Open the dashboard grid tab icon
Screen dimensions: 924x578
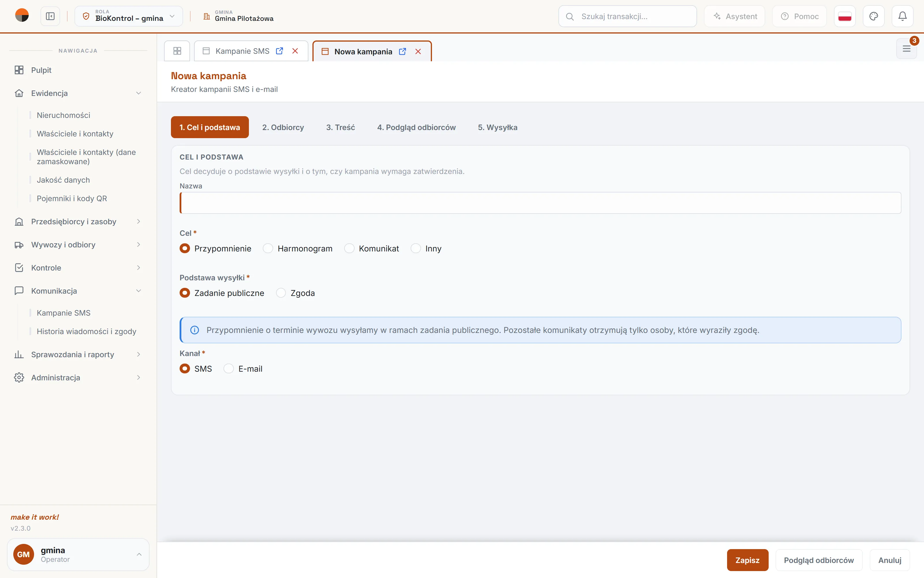pos(177,51)
